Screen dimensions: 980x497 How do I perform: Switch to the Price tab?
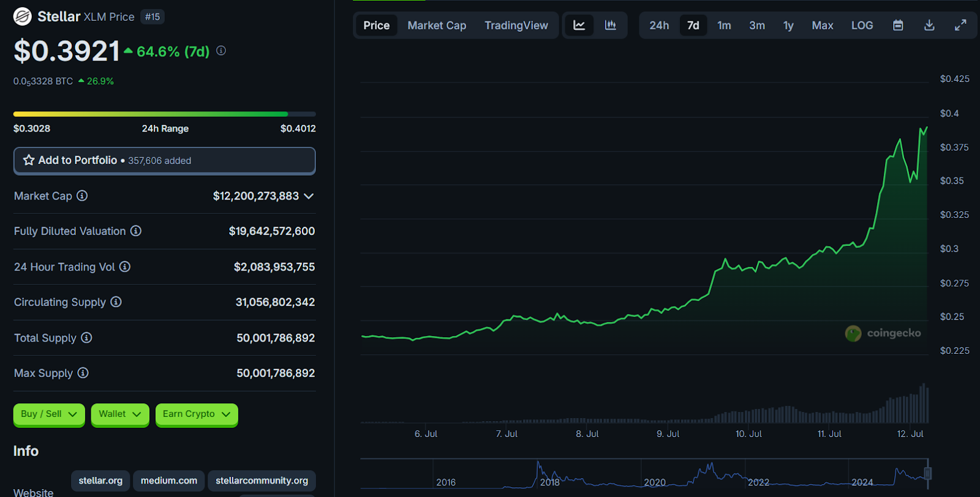click(x=376, y=25)
